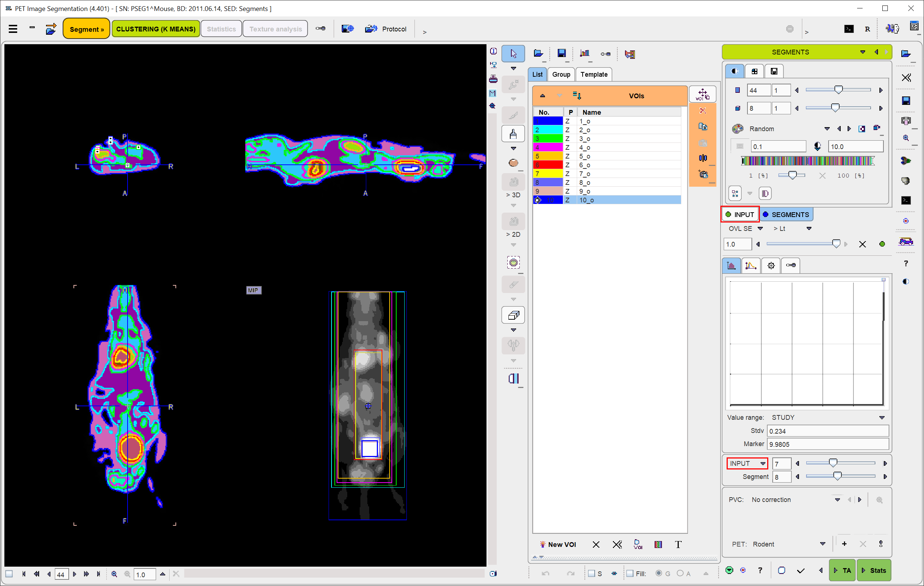
Task: Select the INPUT image radio tab
Action: point(740,214)
